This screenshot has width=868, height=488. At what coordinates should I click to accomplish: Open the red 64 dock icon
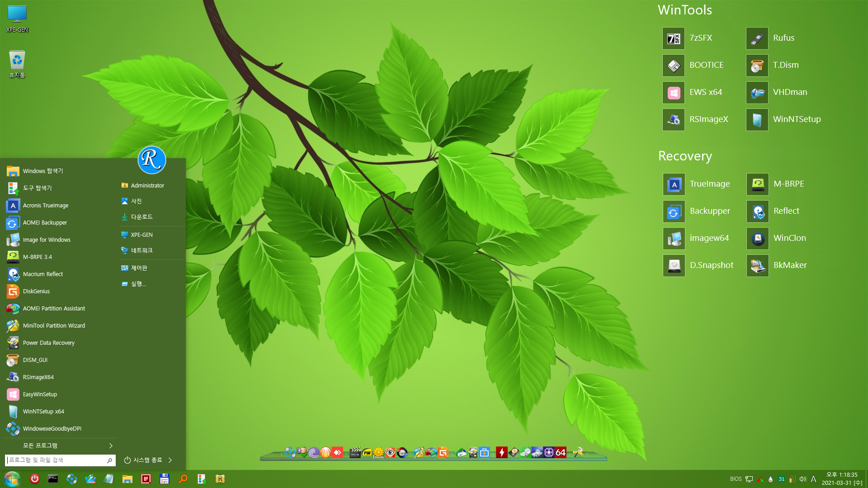[561, 452]
